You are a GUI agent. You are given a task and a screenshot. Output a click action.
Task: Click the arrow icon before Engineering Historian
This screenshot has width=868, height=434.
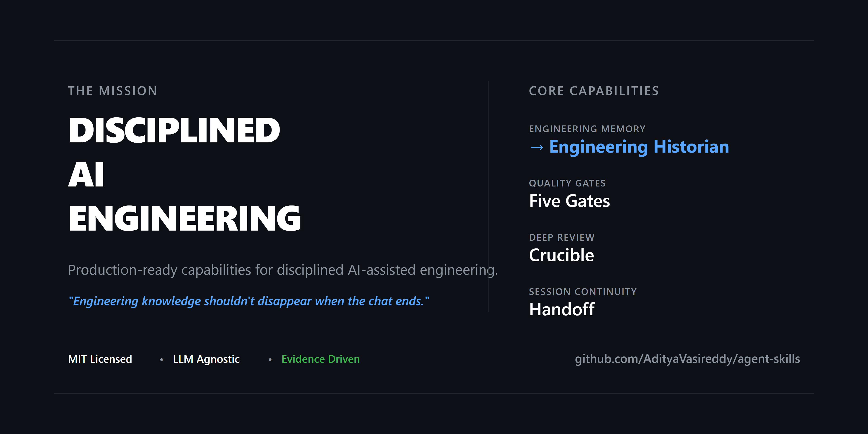pyautogui.click(x=536, y=148)
